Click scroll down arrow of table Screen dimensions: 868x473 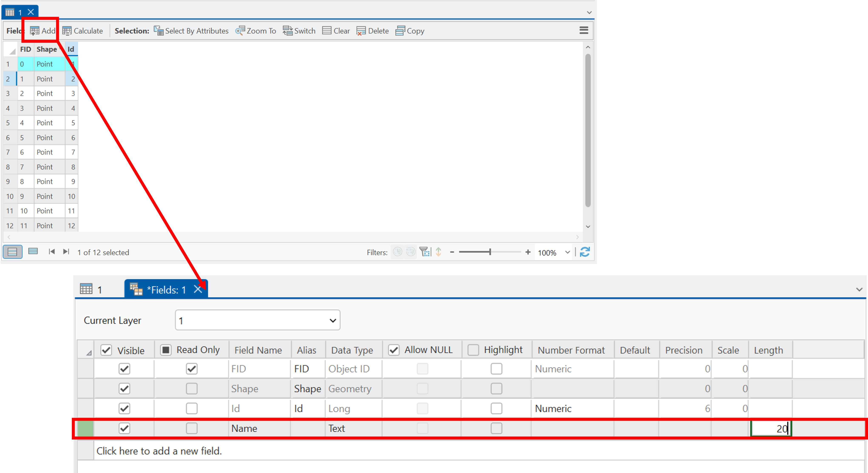pyautogui.click(x=588, y=227)
